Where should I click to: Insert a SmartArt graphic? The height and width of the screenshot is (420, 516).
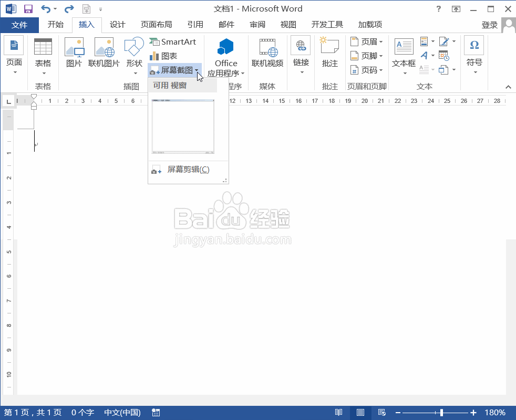point(173,42)
